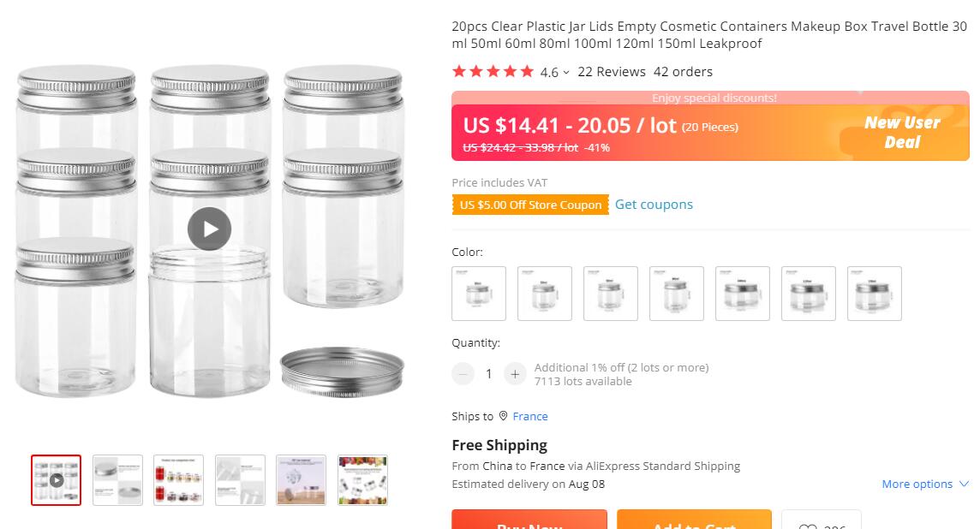Viewport: 980px width, 529px height.
Task: Click the Add to Cart button
Action: click(x=694, y=521)
